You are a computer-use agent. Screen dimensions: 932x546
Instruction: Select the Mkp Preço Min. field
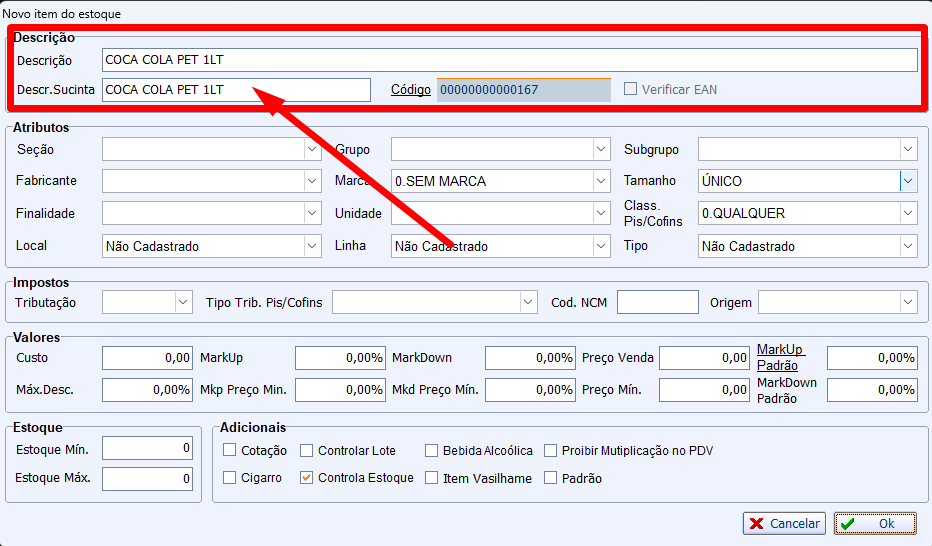pos(341,390)
